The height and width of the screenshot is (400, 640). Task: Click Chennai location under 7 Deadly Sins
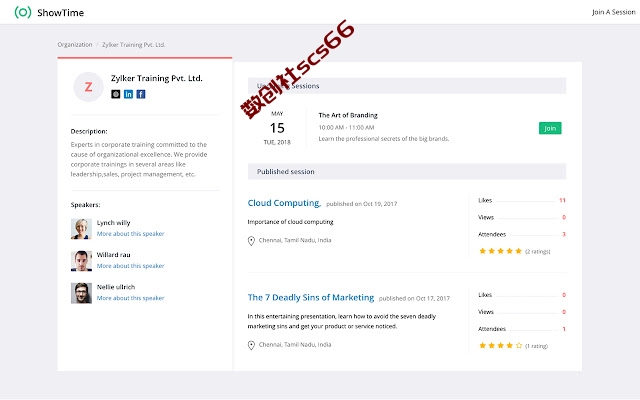click(295, 344)
